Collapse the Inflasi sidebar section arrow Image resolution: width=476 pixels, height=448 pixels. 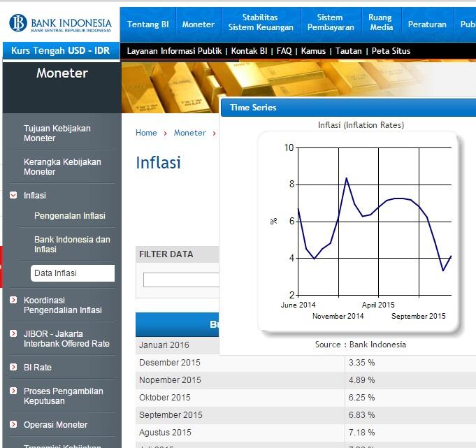click(13, 195)
